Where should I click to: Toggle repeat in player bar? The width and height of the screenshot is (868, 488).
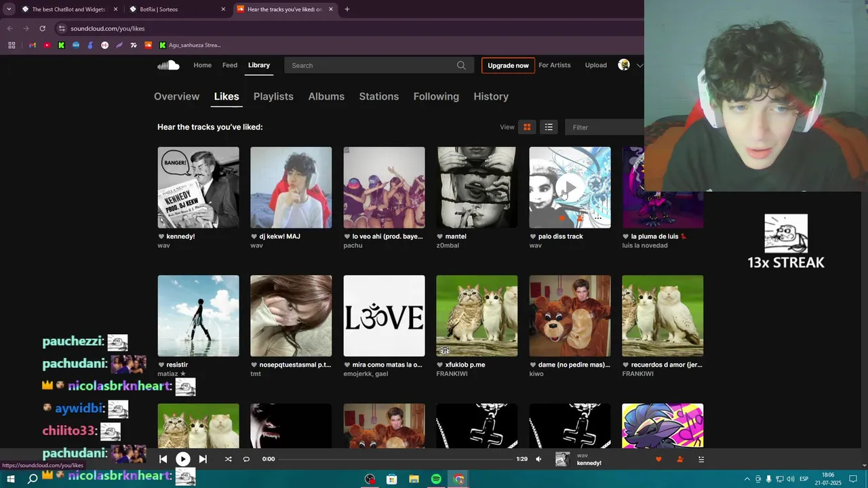pyautogui.click(x=246, y=459)
